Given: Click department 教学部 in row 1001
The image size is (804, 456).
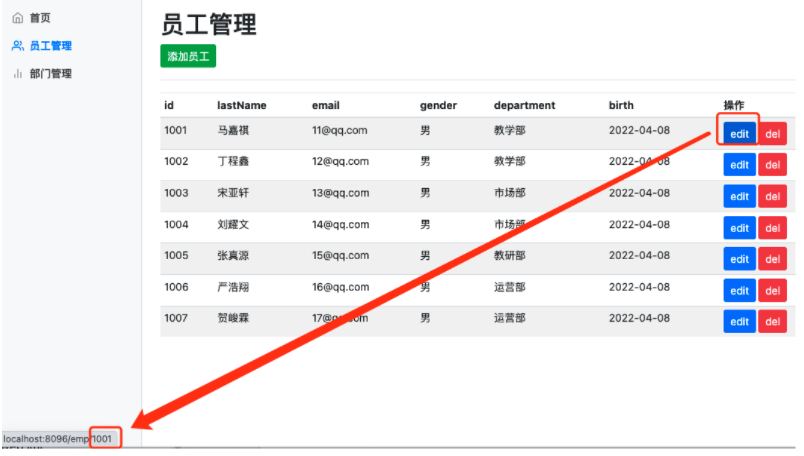Looking at the screenshot, I should [x=510, y=130].
